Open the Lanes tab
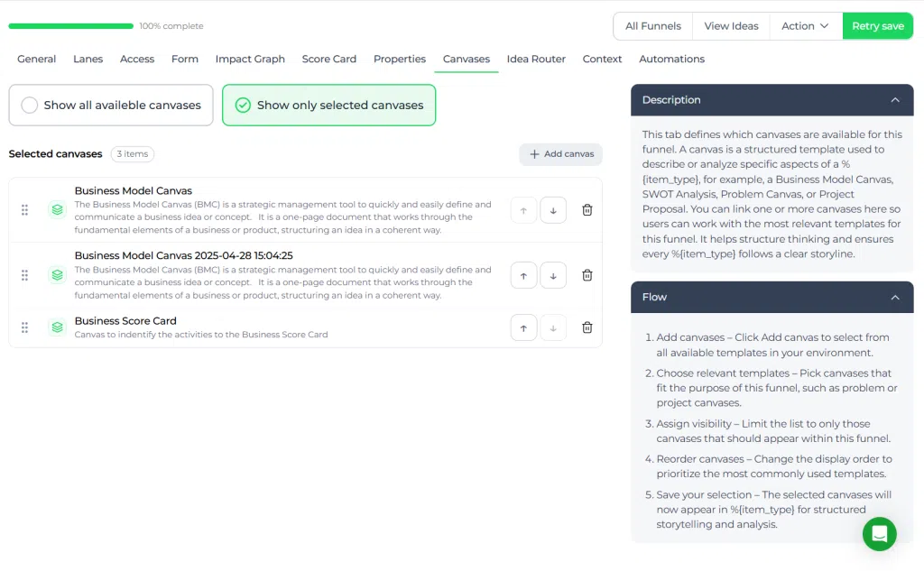This screenshot has width=924, height=571. tap(88, 59)
